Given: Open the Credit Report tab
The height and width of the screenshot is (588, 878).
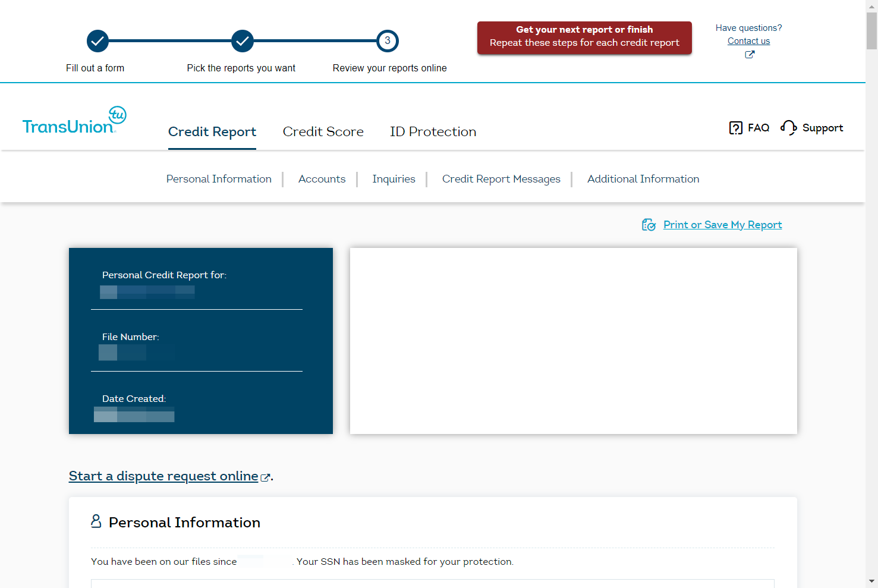Looking at the screenshot, I should pyautogui.click(x=212, y=131).
